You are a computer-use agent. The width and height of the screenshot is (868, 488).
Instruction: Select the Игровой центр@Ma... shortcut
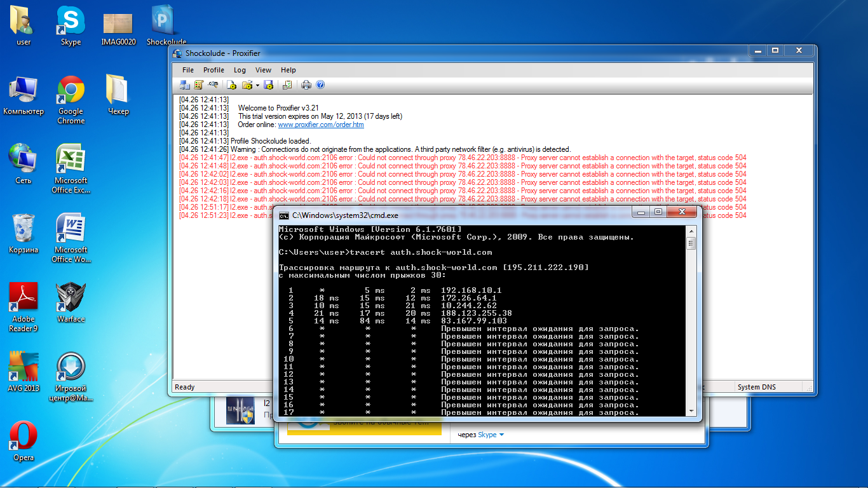click(x=71, y=377)
